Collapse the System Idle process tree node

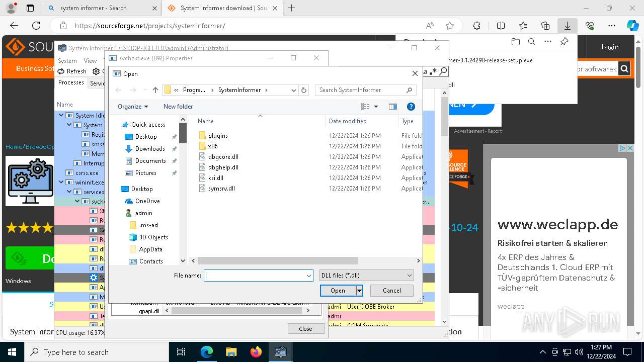pos(61,116)
